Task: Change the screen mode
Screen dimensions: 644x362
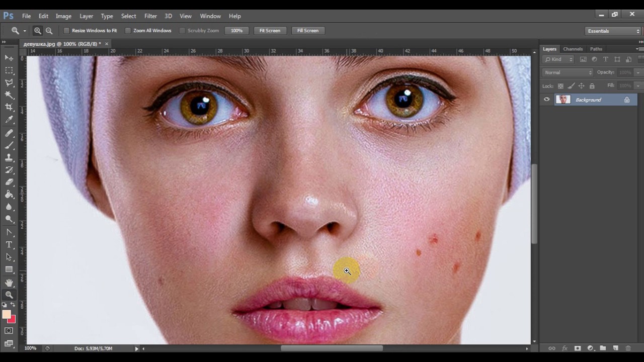Action: tap(9, 343)
